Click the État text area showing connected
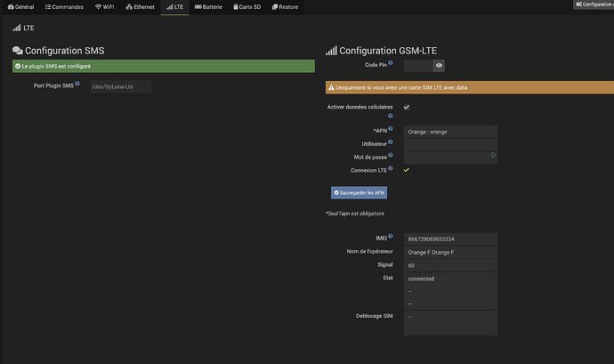The image size is (614, 364). [450, 291]
